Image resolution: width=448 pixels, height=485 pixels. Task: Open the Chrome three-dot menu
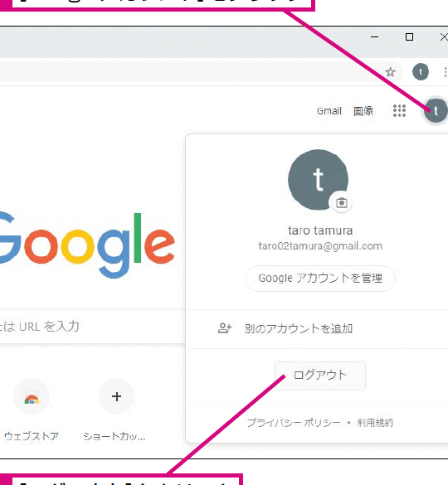coord(446,72)
